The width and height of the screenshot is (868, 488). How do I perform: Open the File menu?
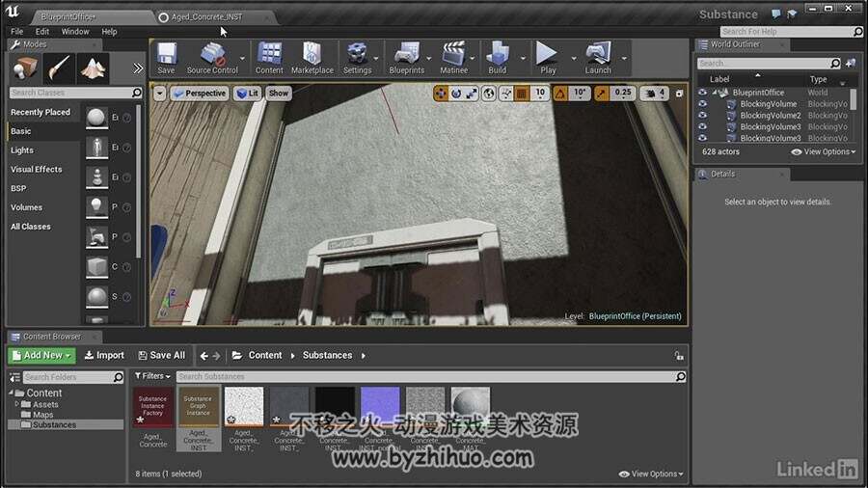pos(17,32)
